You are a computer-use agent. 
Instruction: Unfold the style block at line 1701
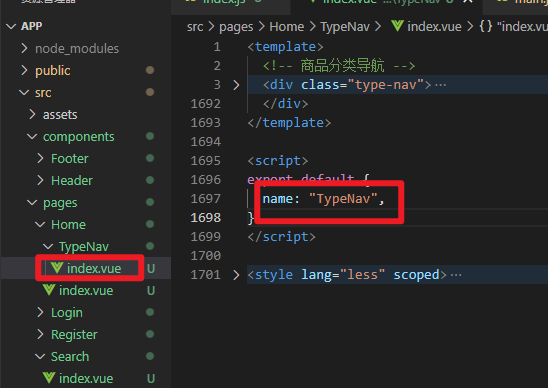(x=236, y=275)
